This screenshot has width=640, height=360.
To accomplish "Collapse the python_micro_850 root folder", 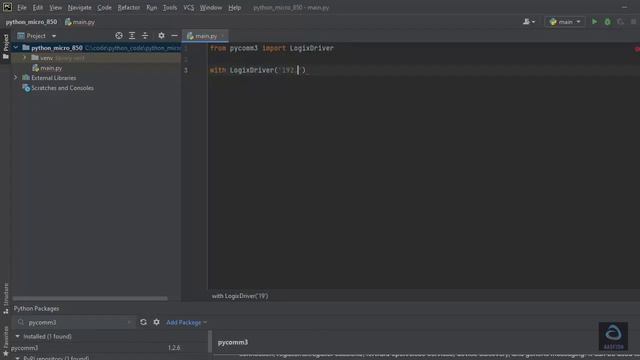I will coord(16,48).
